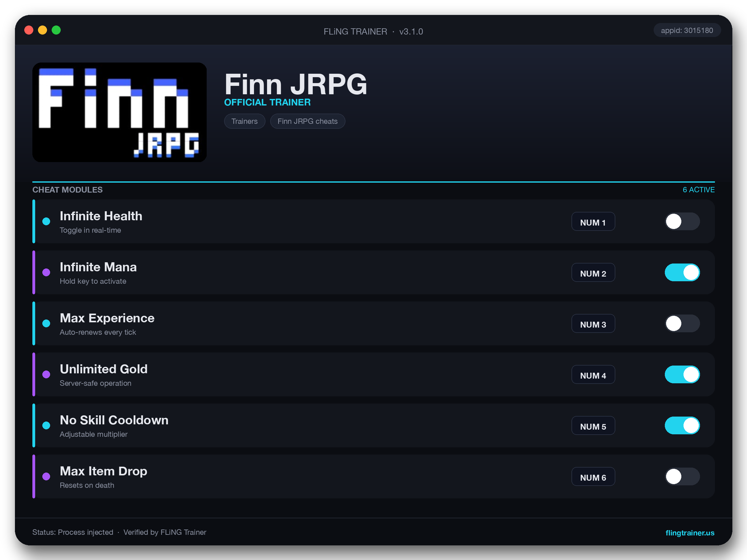
Task: Click the CHEAT MODULES section heading
Action: [68, 190]
